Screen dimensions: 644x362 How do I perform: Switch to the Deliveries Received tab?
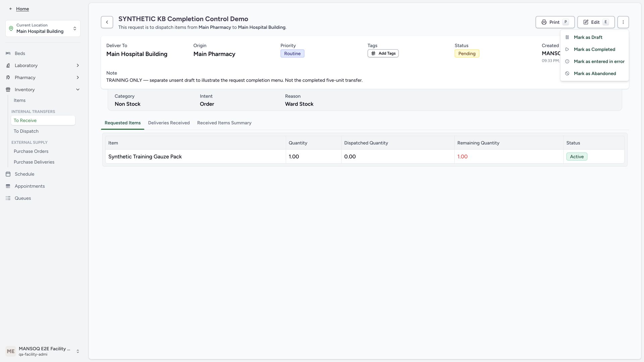pos(169,123)
